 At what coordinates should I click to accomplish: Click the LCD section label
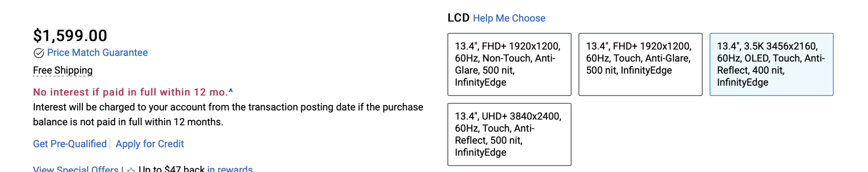[458, 18]
